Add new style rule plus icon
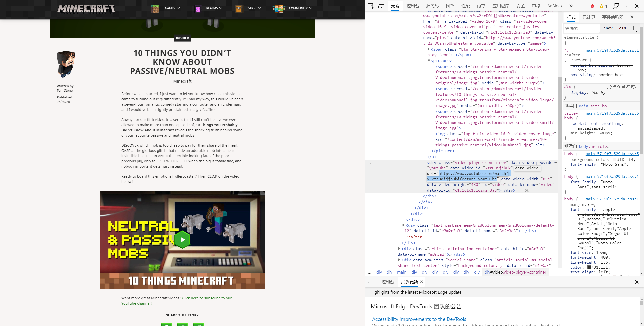Image resolution: width=644 pixels, height=326 pixels. coord(633,28)
